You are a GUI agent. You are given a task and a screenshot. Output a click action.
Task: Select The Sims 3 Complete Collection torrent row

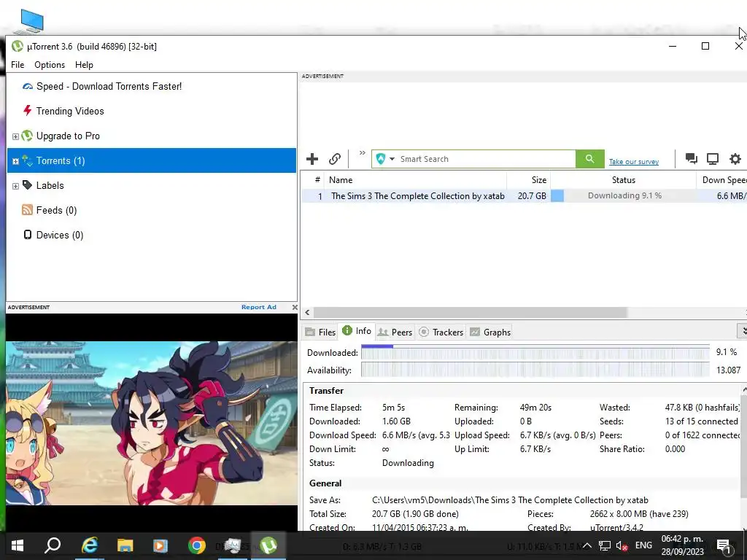coord(524,195)
